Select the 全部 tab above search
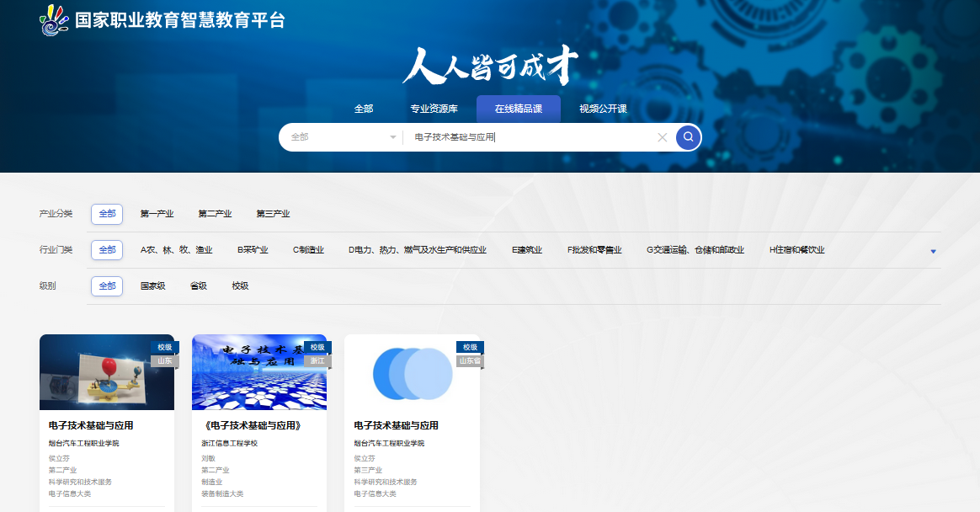 tap(364, 109)
